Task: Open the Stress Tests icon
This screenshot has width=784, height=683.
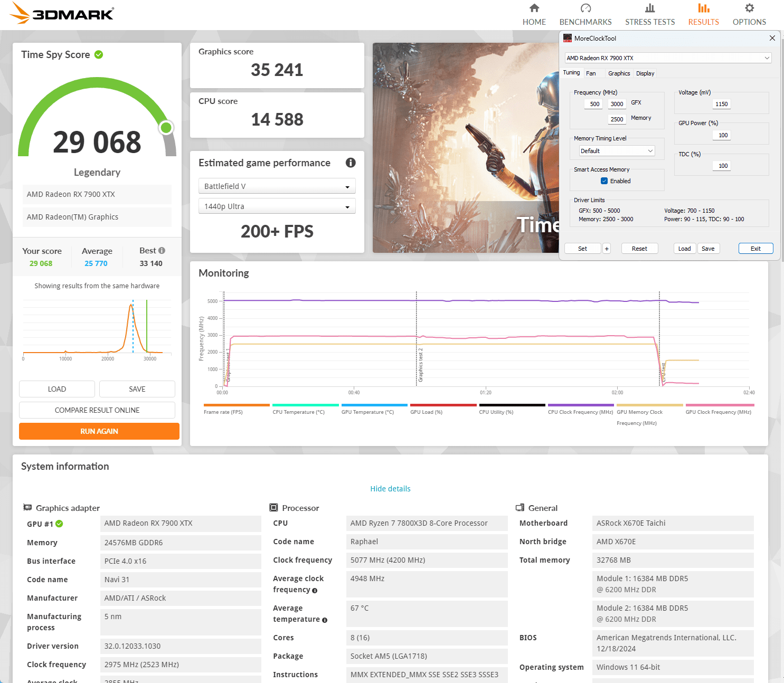Action: click(x=650, y=8)
